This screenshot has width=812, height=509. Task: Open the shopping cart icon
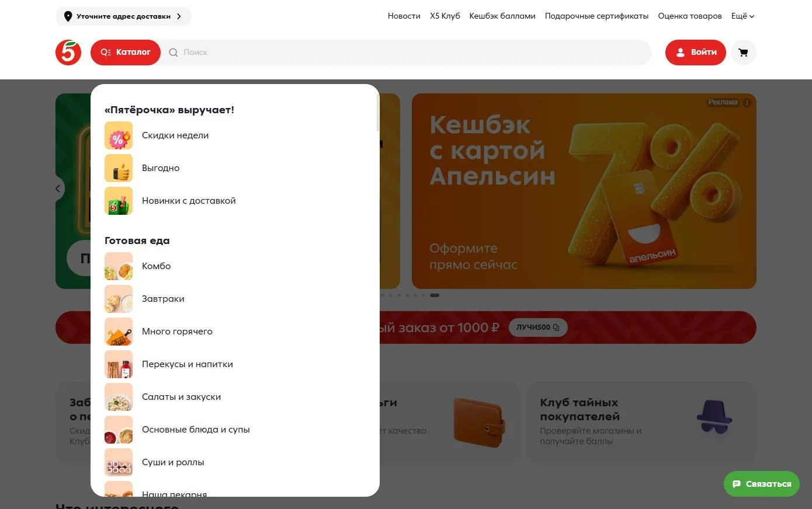point(743,53)
